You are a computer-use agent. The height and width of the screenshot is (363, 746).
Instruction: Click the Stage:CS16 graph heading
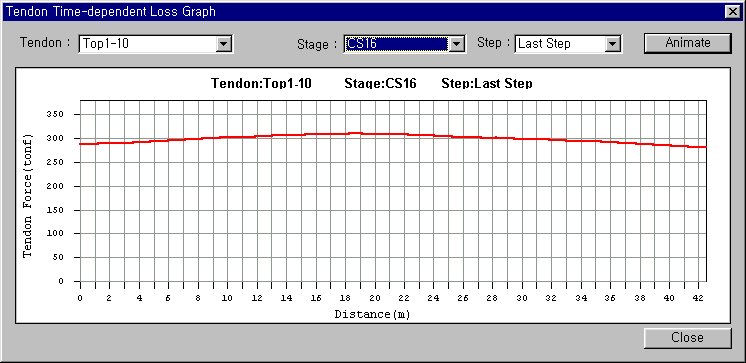[380, 84]
